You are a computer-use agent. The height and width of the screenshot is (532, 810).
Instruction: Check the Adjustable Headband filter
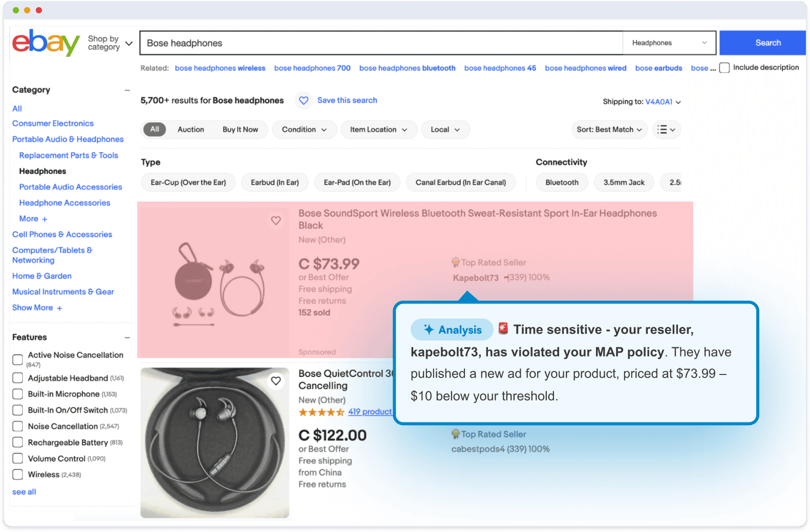[x=17, y=378]
